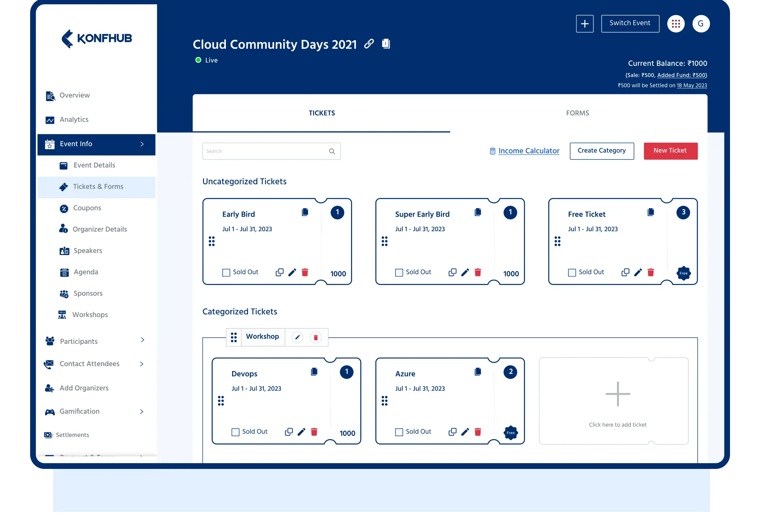
Task: Open the apps grid menu icon
Action: [676, 24]
